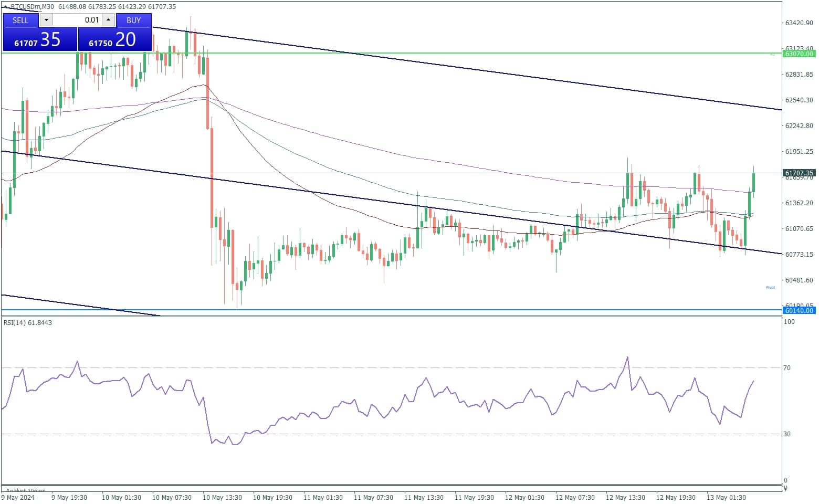The image size is (819, 504).
Task: Click the 10 May 13:30 time axis label
Action: coord(222,498)
